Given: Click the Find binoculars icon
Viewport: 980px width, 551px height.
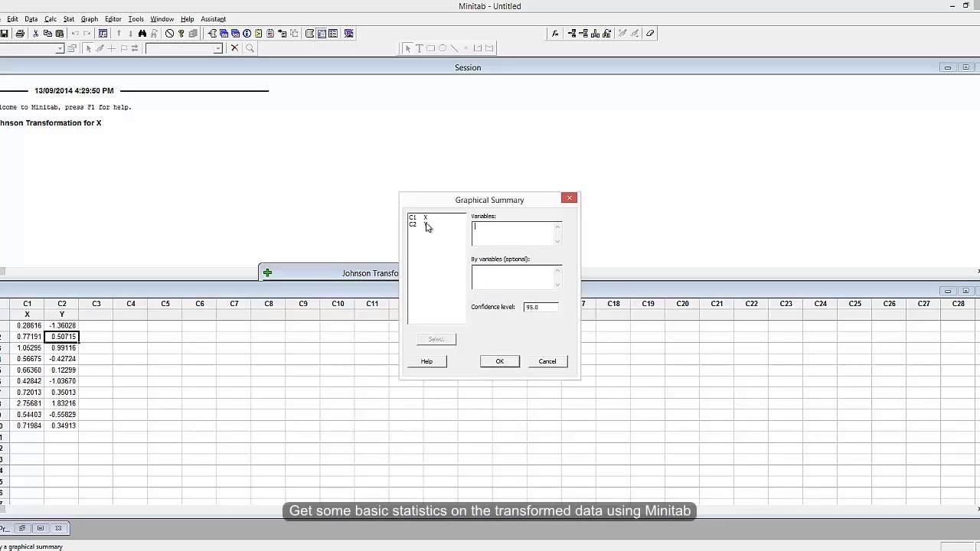Looking at the screenshot, I should click(142, 34).
